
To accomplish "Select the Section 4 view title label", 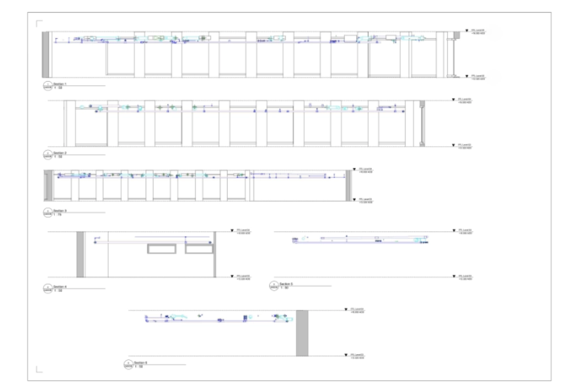I will click(x=60, y=287).
